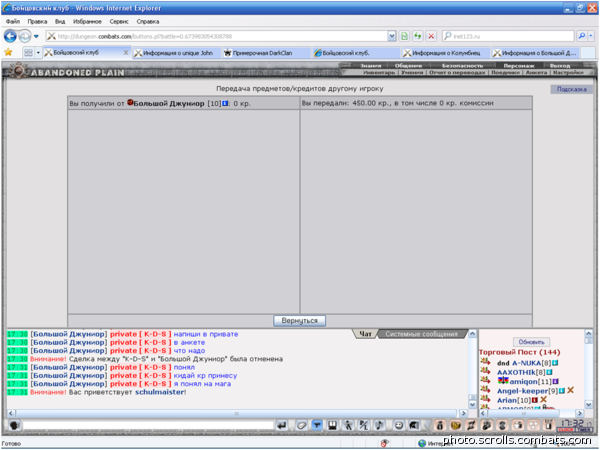The width and height of the screenshot is (600, 450).
Task: Click the browser Back arrow button
Action: [x=10, y=36]
